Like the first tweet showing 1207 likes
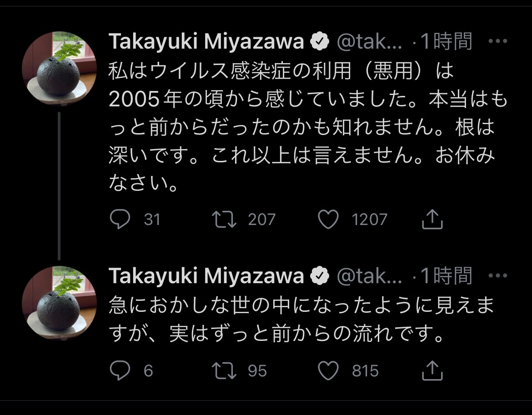Screen dimensions: 532x415 (x=328, y=219)
